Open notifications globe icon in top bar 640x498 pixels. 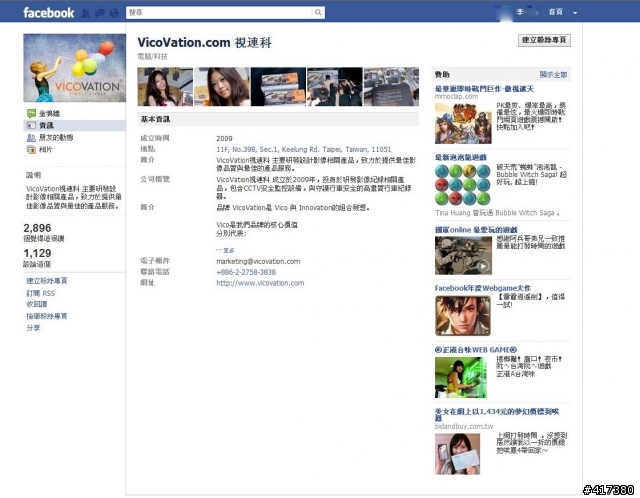coord(114,13)
